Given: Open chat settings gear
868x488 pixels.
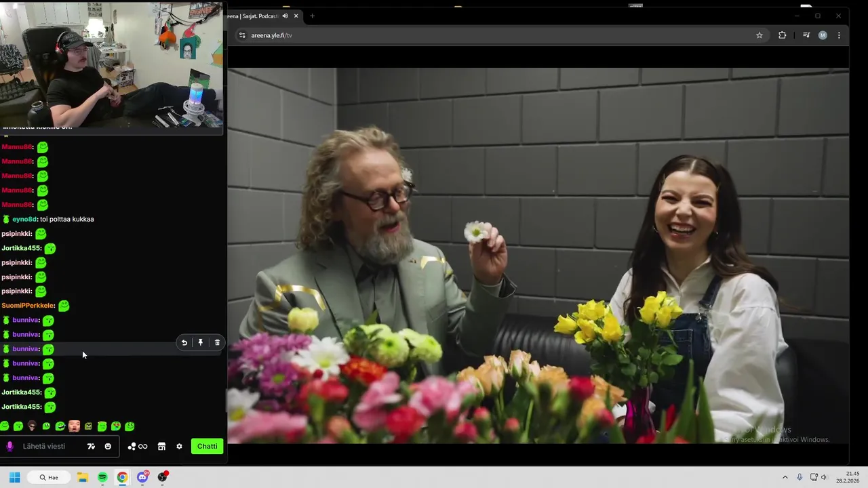Looking at the screenshot, I should pos(179,446).
